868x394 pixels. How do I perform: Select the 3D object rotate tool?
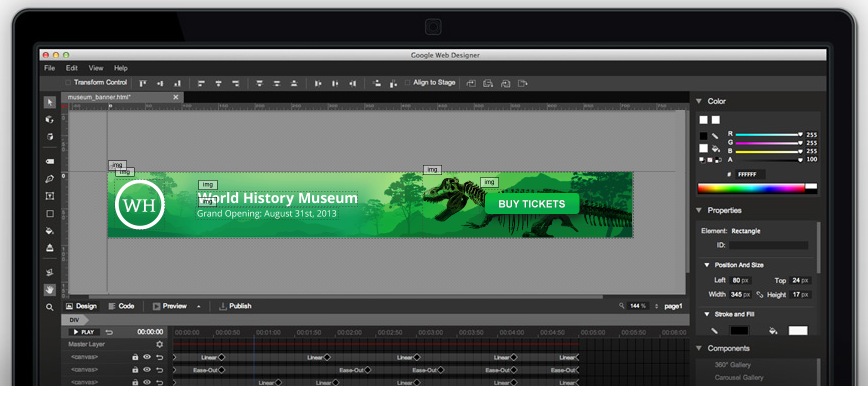50,120
